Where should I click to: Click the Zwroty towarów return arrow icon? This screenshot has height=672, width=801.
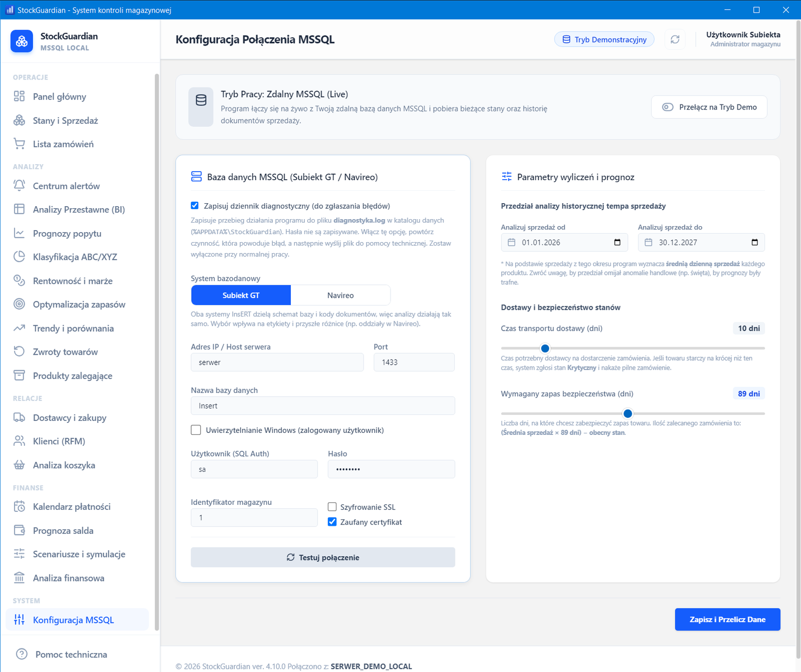[x=19, y=352]
